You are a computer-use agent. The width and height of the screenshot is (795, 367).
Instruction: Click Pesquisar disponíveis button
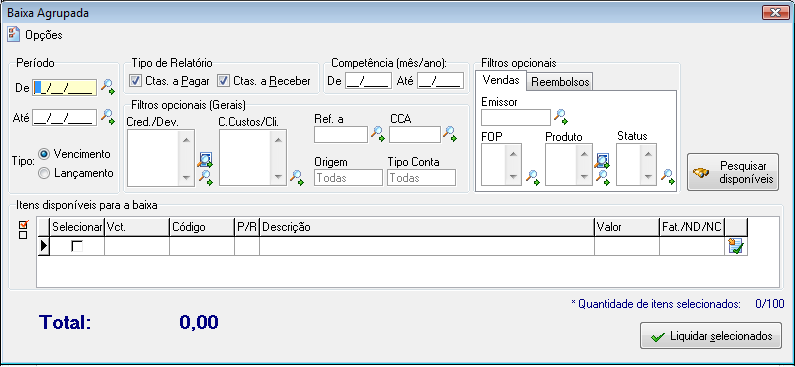pyautogui.click(x=733, y=172)
